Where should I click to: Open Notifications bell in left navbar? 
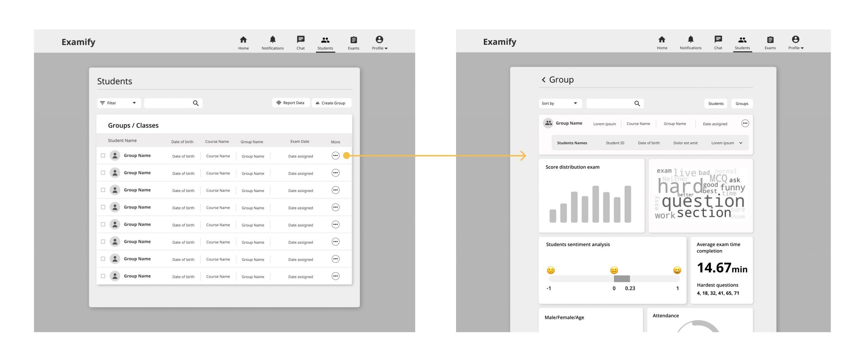273,39
